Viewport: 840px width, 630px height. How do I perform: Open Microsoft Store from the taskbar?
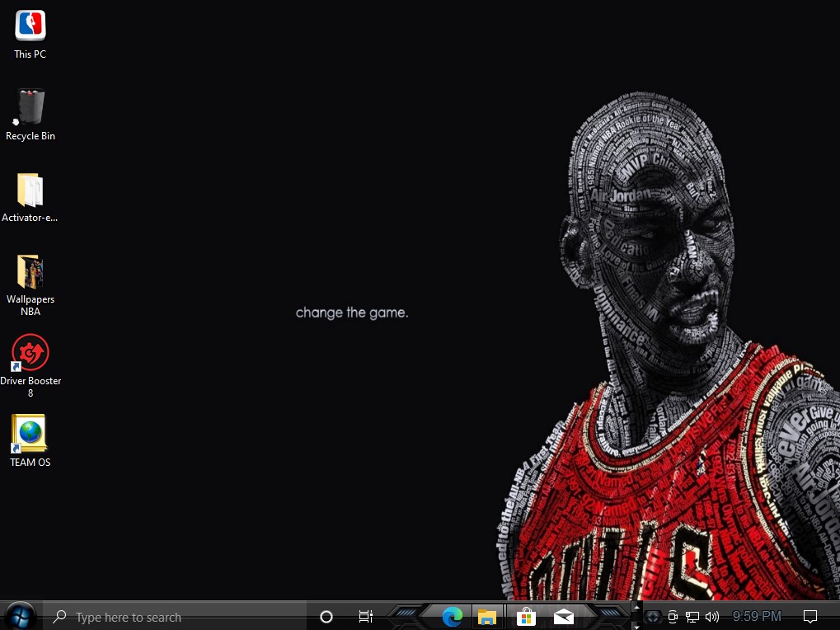[526, 617]
